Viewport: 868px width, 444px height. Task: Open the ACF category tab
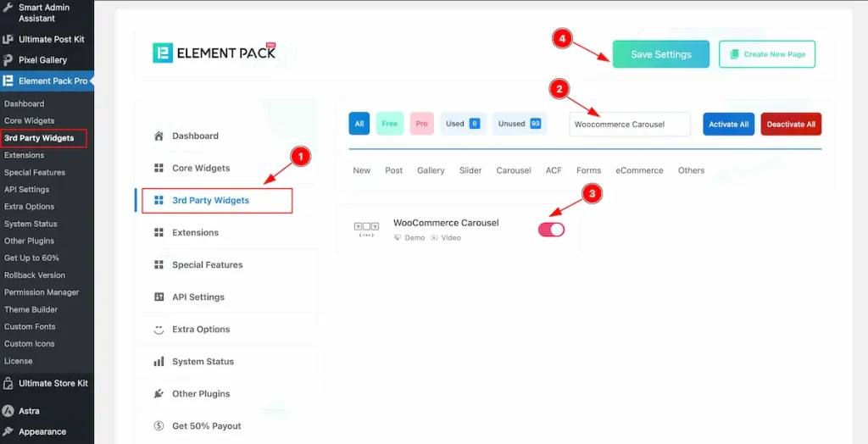click(x=554, y=170)
